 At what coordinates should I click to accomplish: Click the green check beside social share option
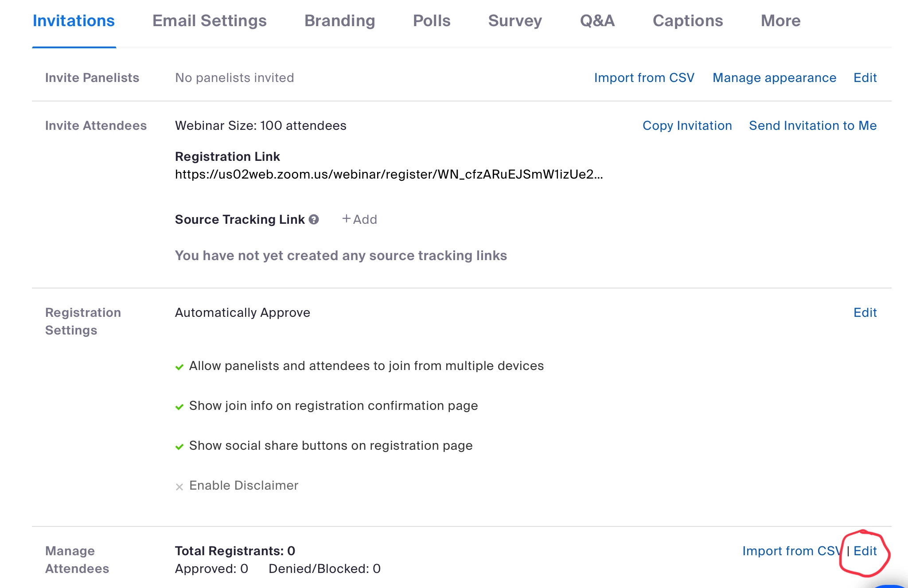pyautogui.click(x=179, y=447)
